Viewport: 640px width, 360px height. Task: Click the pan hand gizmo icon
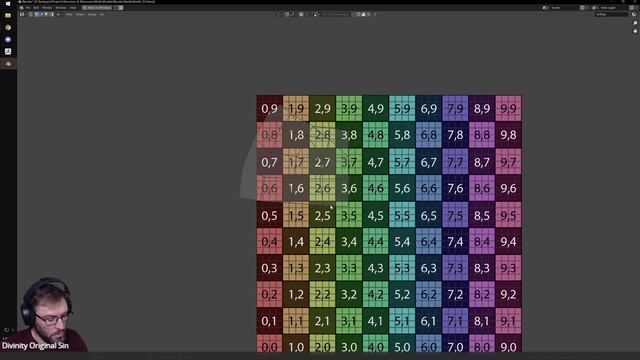[x=635, y=31]
